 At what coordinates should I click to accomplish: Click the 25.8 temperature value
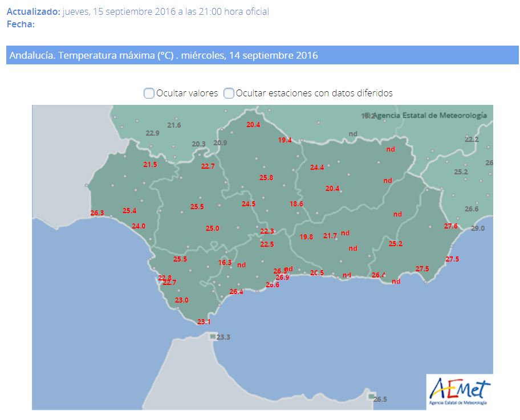(266, 178)
